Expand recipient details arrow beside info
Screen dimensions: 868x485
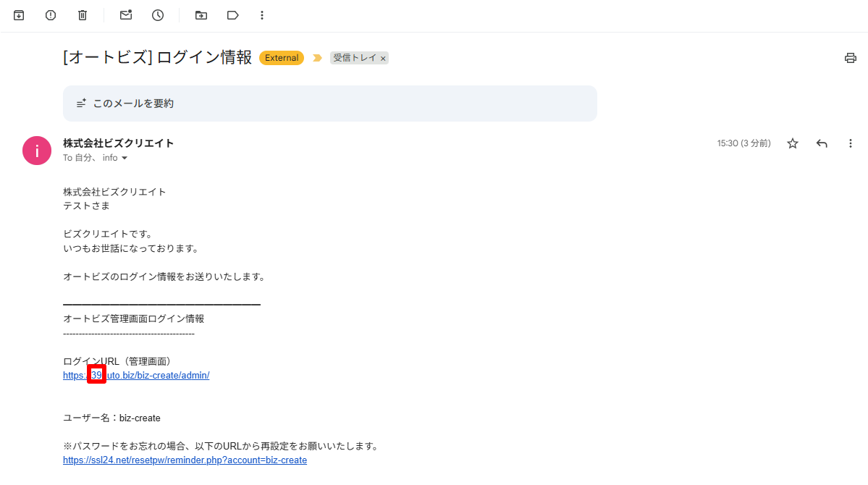[125, 158]
